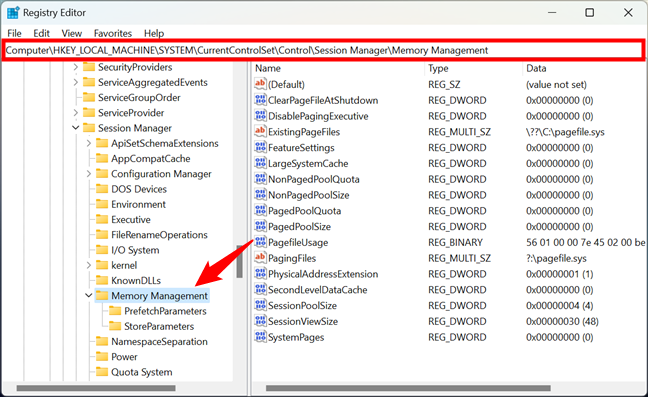Open the File menu

pyautogui.click(x=14, y=33)
